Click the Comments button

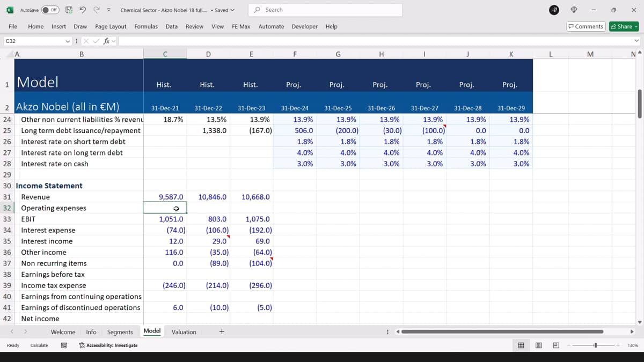[586, 26]
